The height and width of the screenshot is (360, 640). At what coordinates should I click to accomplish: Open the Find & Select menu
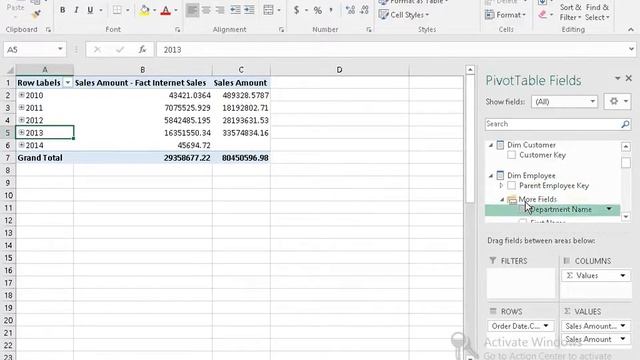pyautogui.click(x=597, y=13)
